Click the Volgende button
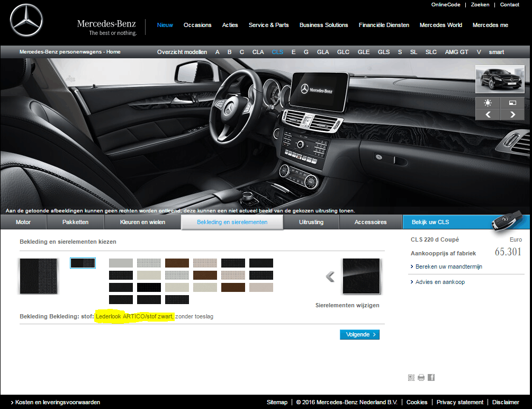The image size is (532, 409). pos(359,335)
